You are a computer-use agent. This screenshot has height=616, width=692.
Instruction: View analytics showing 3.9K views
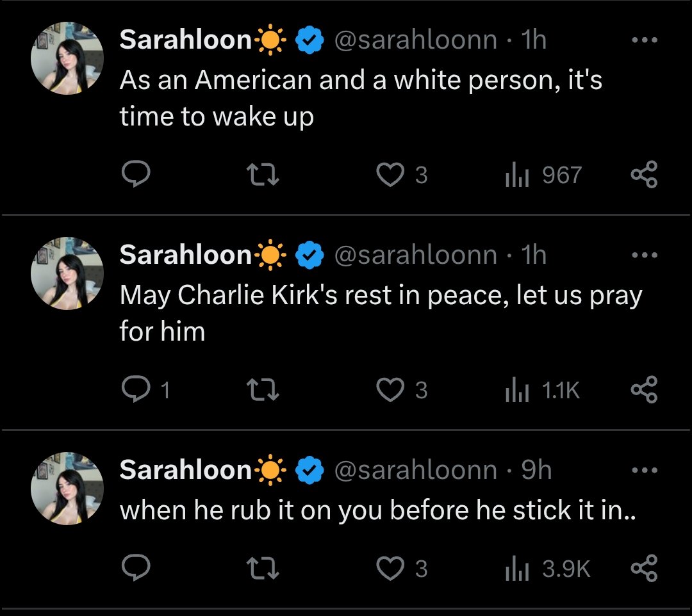click(x=547, y=569)
